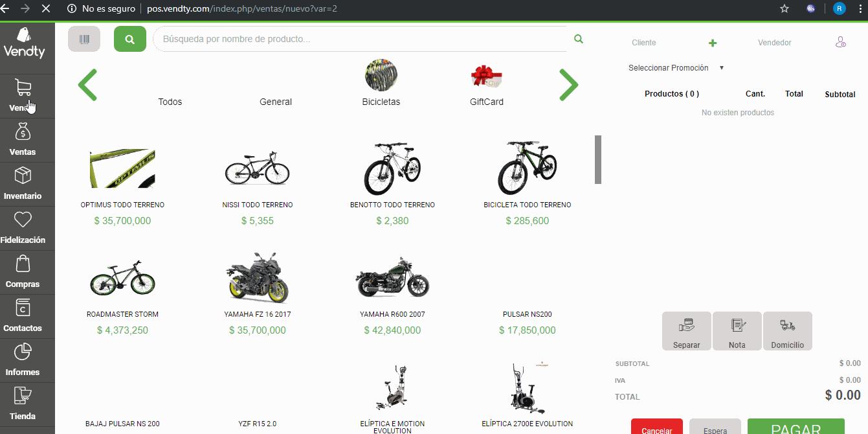Click the Separar layaway button
This screenshot has width=868, height=434.
[x=687, y=331]
